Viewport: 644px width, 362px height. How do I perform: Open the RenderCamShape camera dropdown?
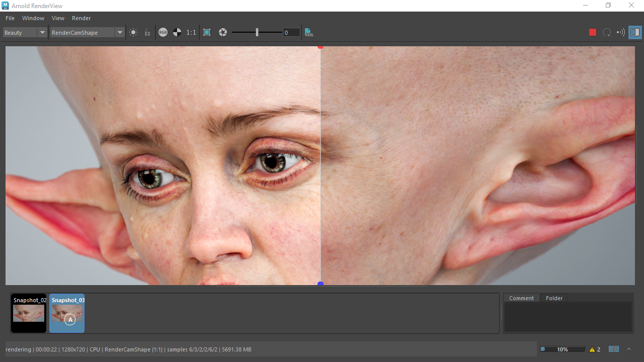point(120,32)
